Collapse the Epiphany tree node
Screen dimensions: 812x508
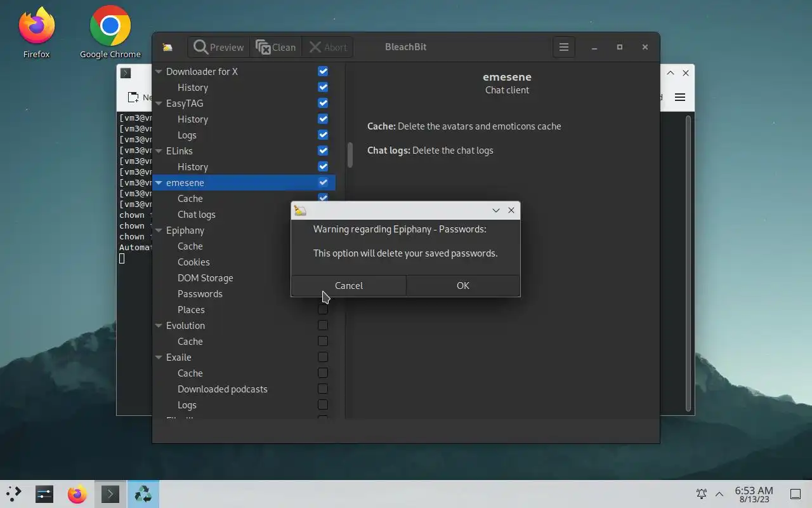pyautogui.click(x=159, y=231)
